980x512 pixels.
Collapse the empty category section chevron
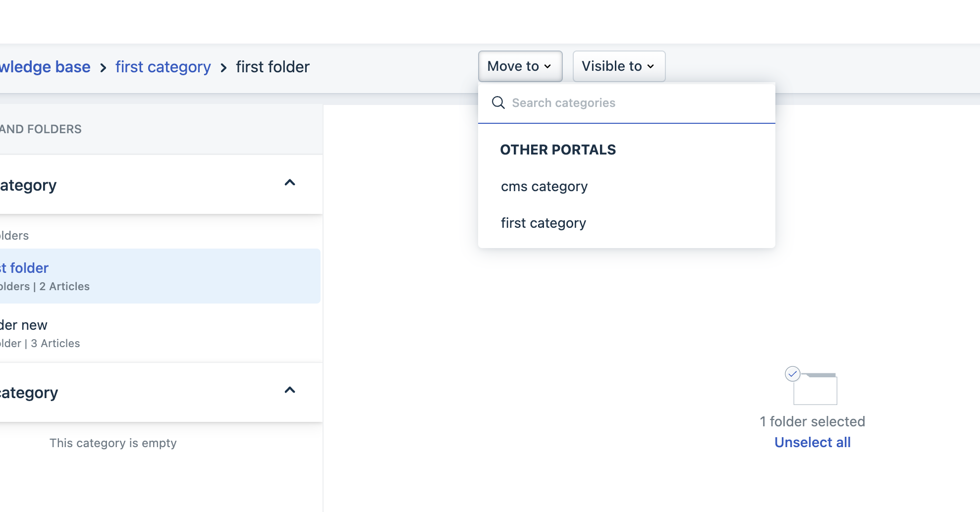pos(290,390)
